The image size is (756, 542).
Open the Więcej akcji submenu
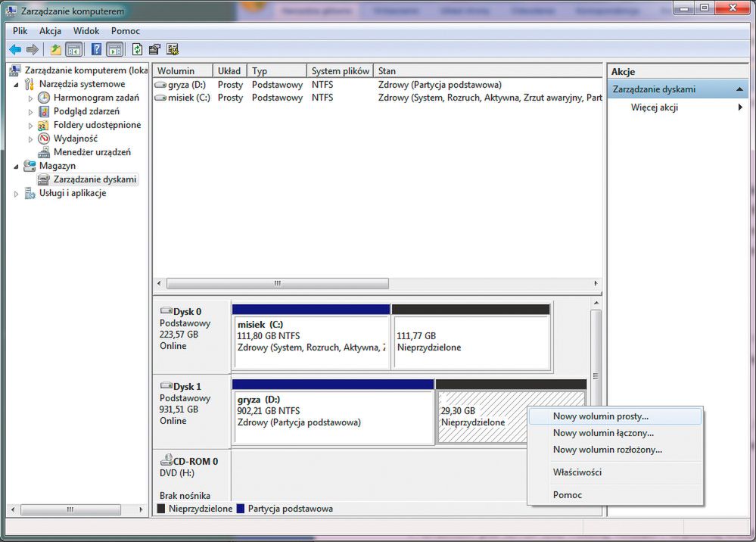click(x=677, y=107)
